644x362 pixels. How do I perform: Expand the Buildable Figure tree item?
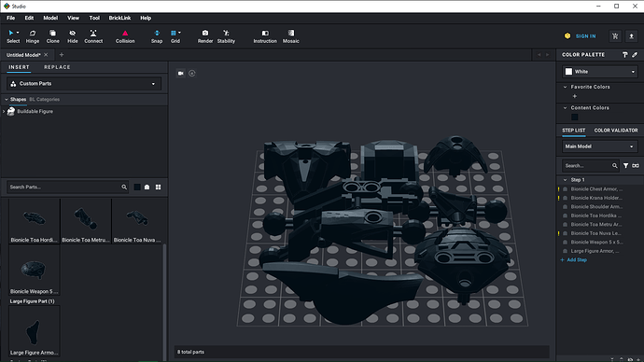[x=4, y=112]
